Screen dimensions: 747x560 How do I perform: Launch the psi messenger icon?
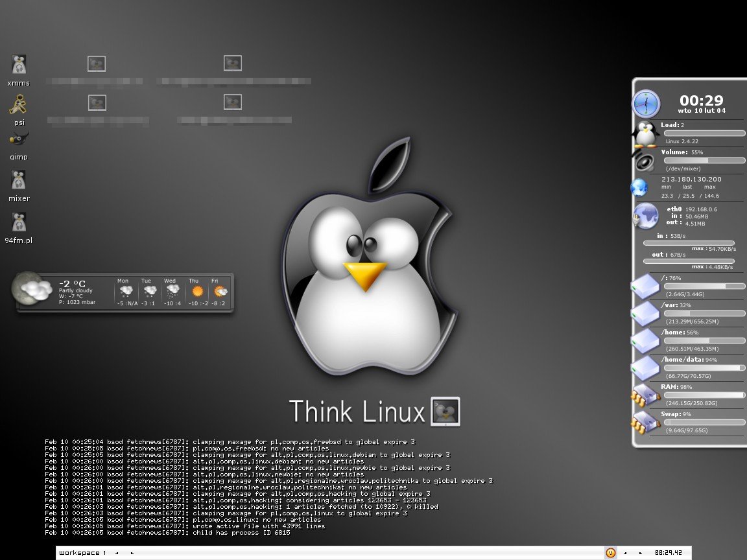pos(19,104)
